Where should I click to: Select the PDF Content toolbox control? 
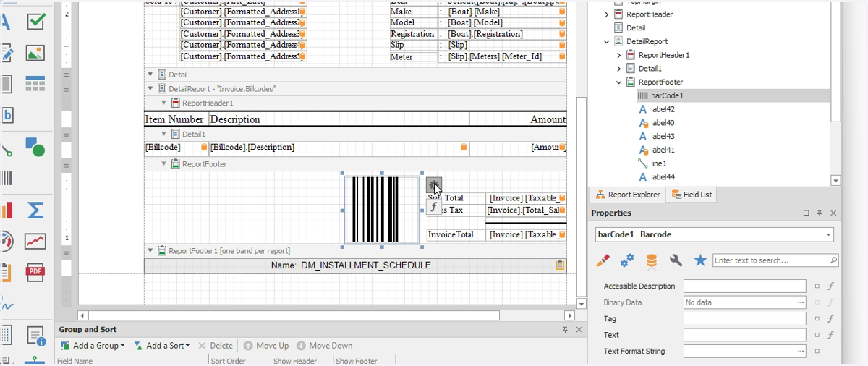click(35, 272)
